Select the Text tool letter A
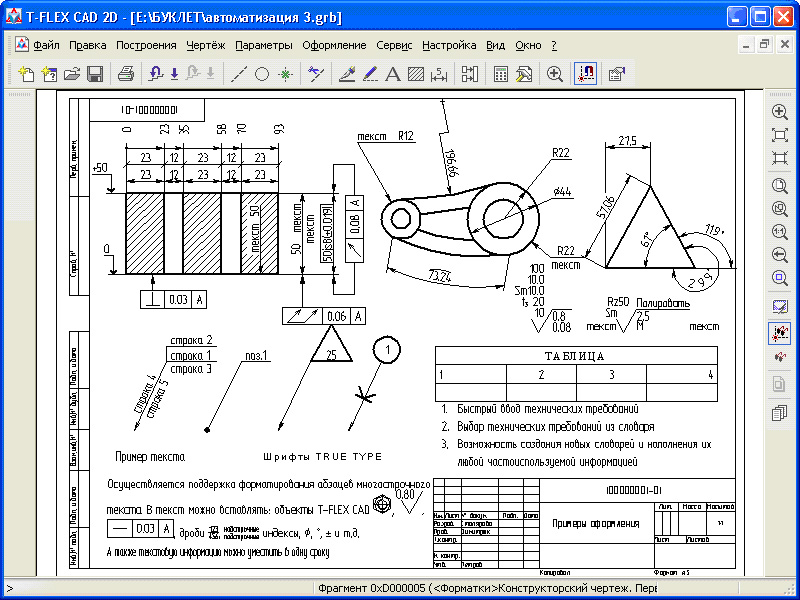Image resolution: width=800 pixels, height=600 pixels. click(392, 74)
